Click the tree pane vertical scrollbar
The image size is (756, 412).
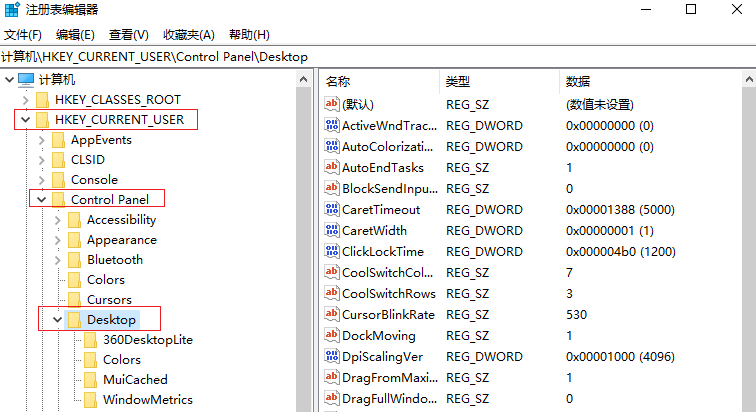(305, 240)
